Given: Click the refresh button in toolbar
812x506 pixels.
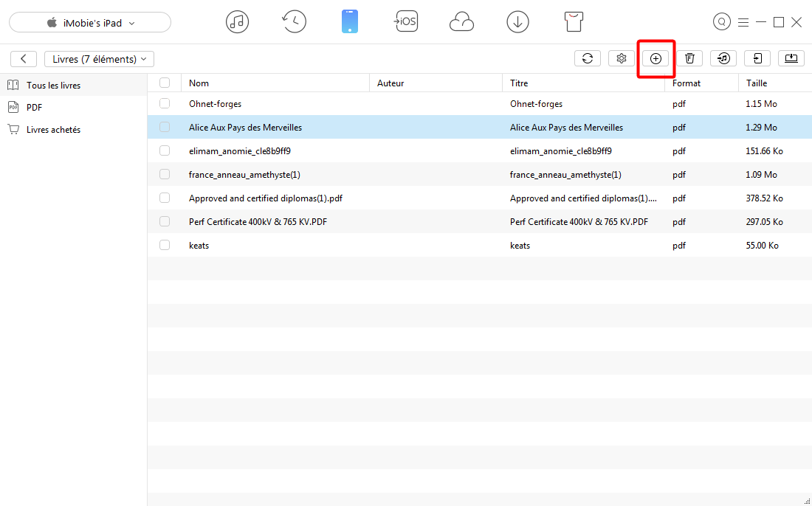Looking at the screenshot, I should click(588, 58).
